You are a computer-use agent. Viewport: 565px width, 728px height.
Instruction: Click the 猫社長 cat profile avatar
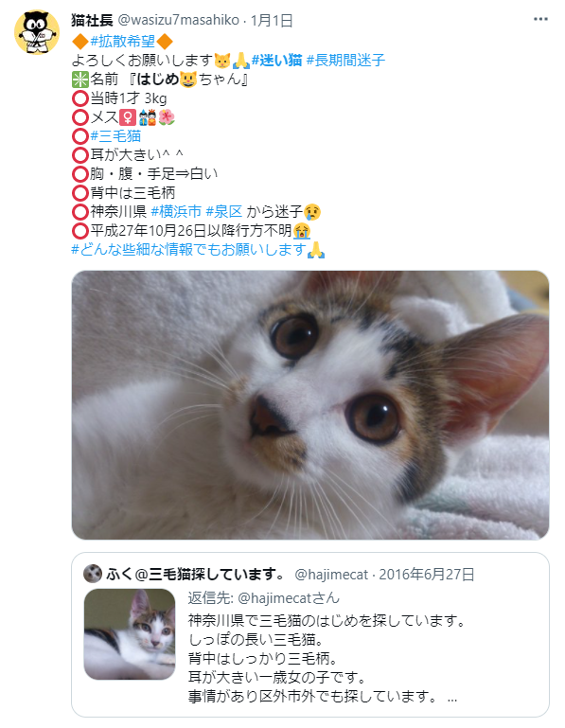37,32
